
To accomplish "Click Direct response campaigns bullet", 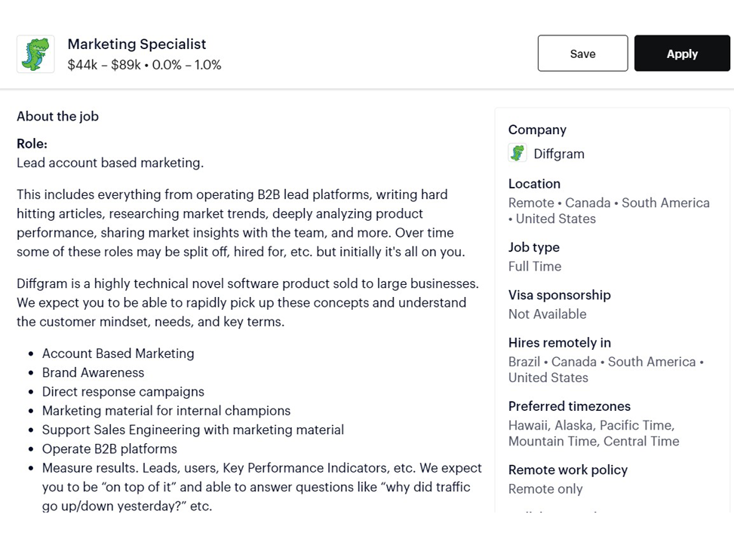I will coord(123,392).
